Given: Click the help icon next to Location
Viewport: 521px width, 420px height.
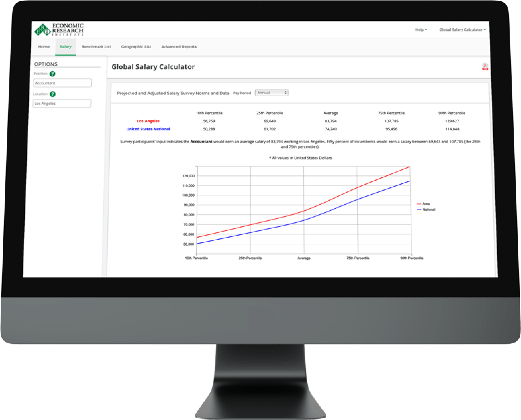Looking at the screenshot, I should tap(53, 94).
